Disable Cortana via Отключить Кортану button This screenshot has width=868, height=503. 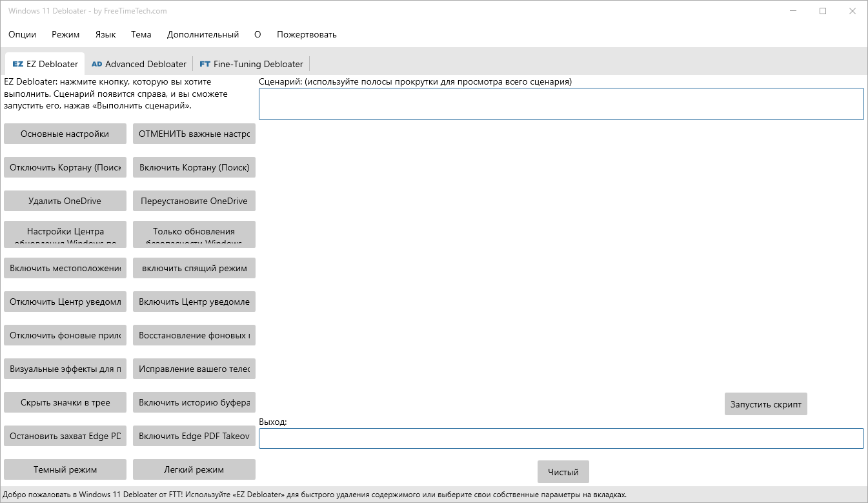(65, 167)
